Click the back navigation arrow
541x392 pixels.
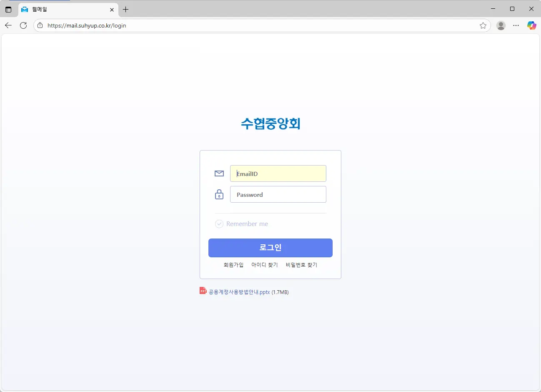pos(8,25)
